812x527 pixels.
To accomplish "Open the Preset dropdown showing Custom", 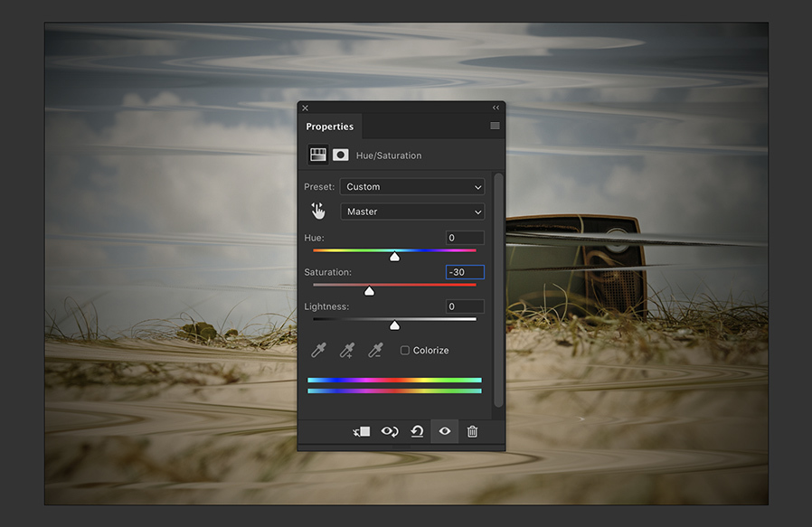I will click(412, 186).
